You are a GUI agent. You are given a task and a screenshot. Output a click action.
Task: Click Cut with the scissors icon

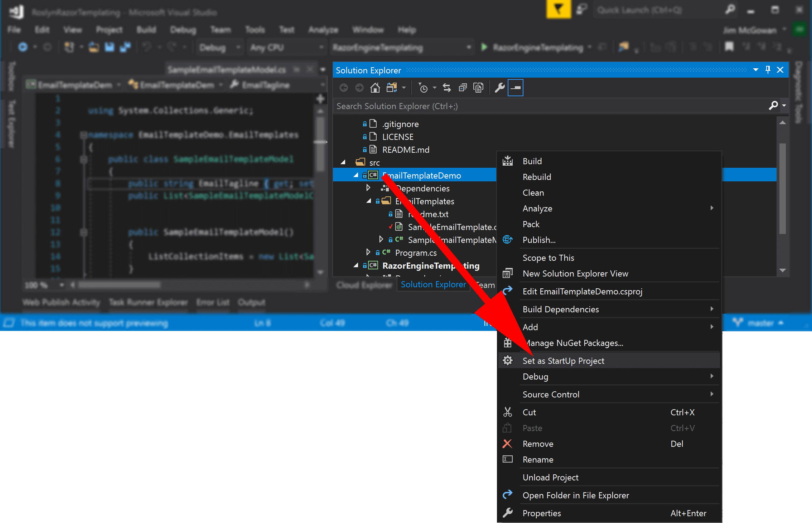click(x=609, y=412)
